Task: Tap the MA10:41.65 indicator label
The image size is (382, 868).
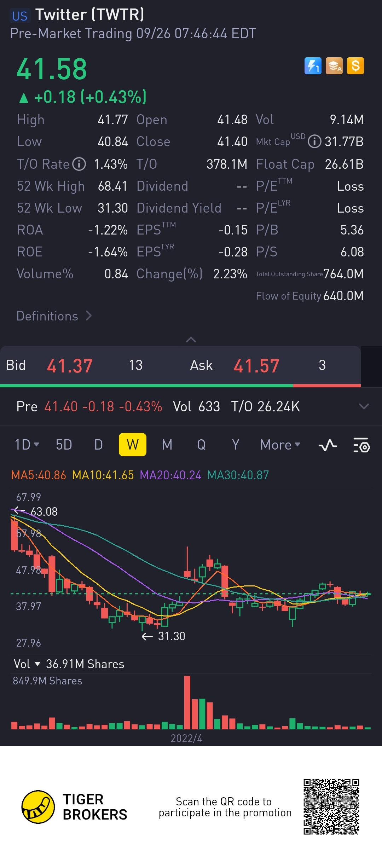Action: tap(103, 475)
